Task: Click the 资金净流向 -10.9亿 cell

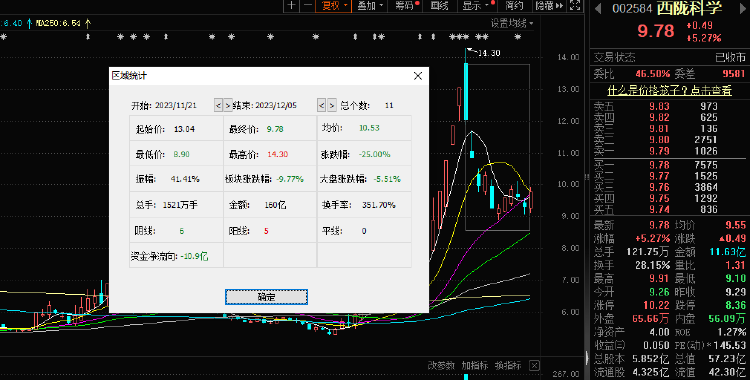Action: coord(176,256)
